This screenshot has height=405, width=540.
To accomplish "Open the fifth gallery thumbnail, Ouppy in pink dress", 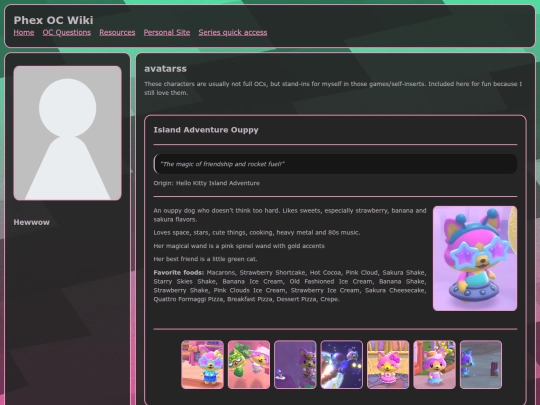I will tap(388, 364).
